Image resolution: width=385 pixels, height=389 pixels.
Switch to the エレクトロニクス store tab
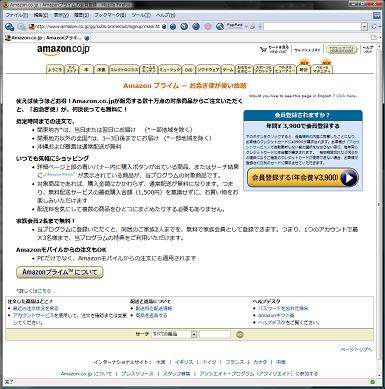[124, 69]
